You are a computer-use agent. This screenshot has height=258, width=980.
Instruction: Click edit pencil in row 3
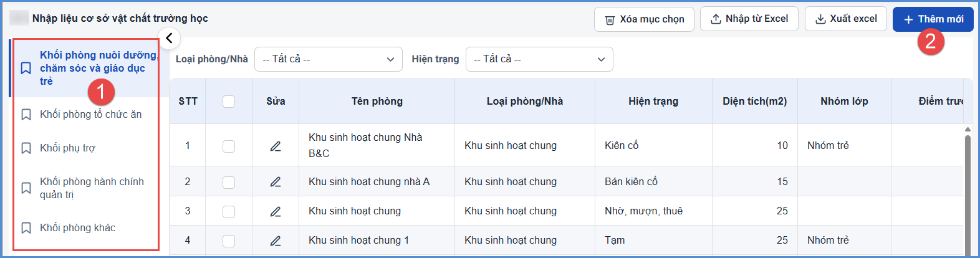276,211
